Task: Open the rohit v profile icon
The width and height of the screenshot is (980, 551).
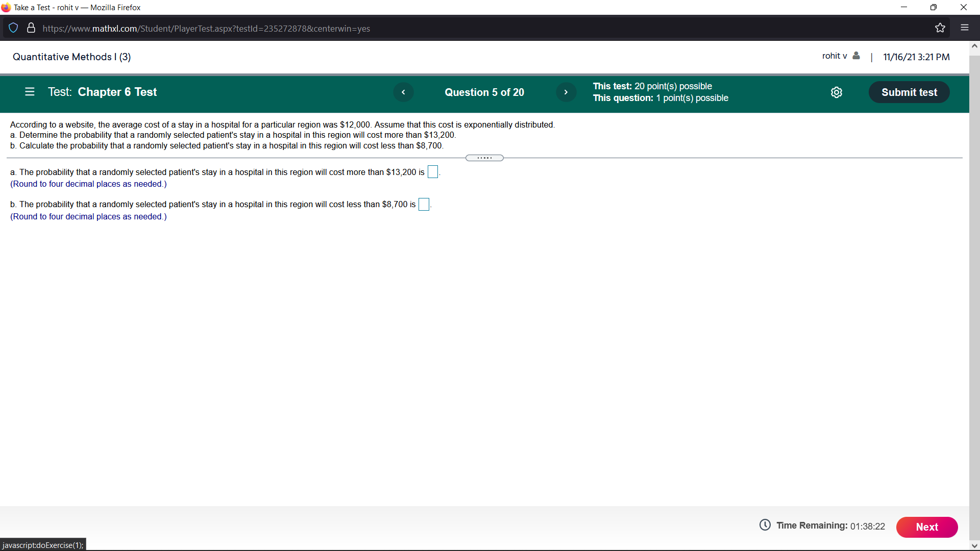Action: tap(856, 56)
